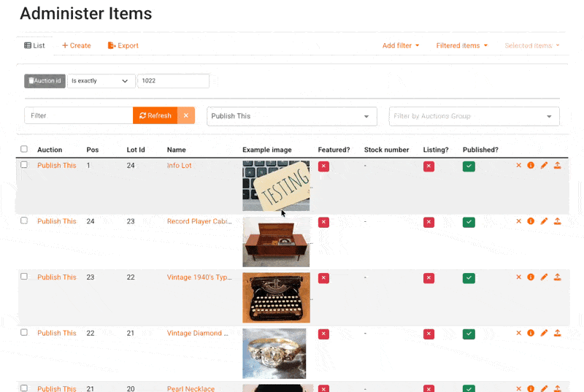
Task: Click the upload icon for Vintage Diamond row
Action: [x=557, y=333]
